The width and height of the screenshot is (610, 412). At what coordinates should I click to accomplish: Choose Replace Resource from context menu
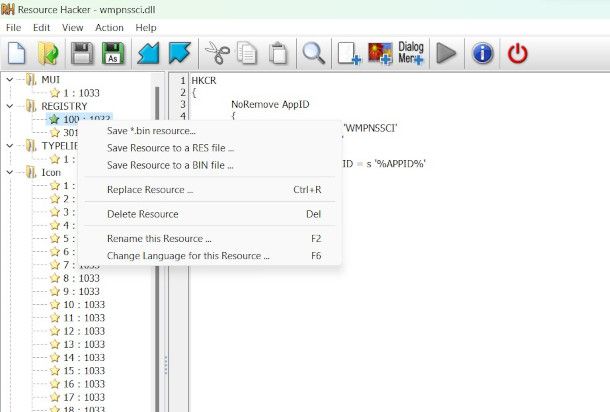tap(210, 190)
